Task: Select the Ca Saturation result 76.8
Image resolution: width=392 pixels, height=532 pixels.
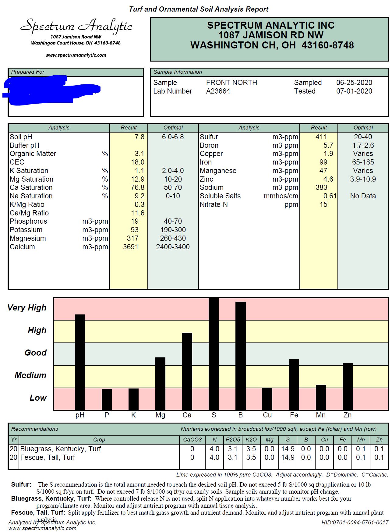Action: (x=138, y=187)
